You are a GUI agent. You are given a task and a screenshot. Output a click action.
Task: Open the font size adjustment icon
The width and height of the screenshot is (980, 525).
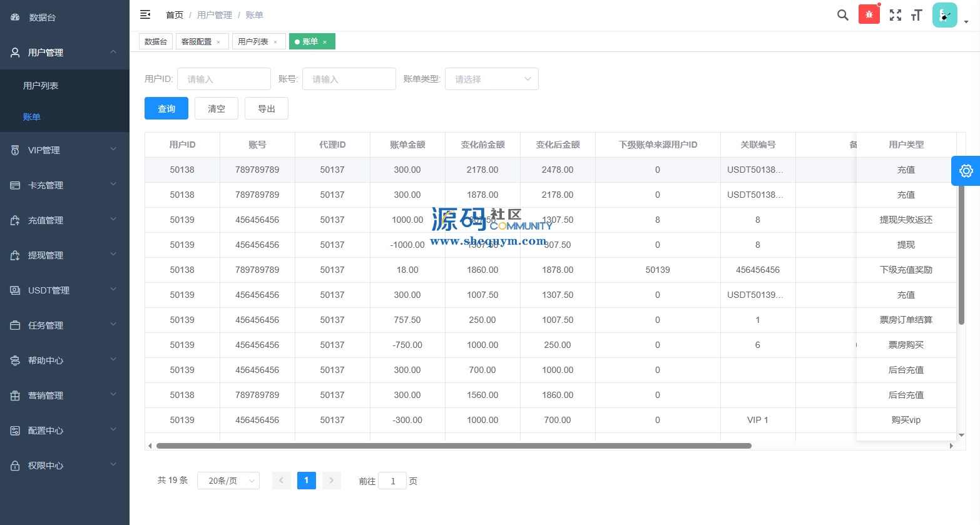point(917,15)
